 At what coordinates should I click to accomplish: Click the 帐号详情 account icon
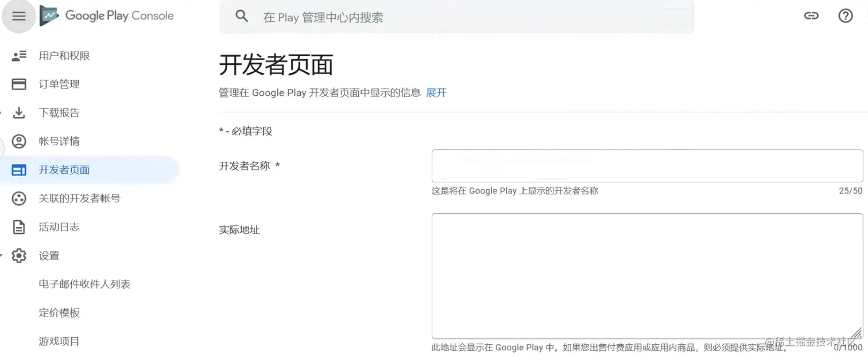pos(19,141)
